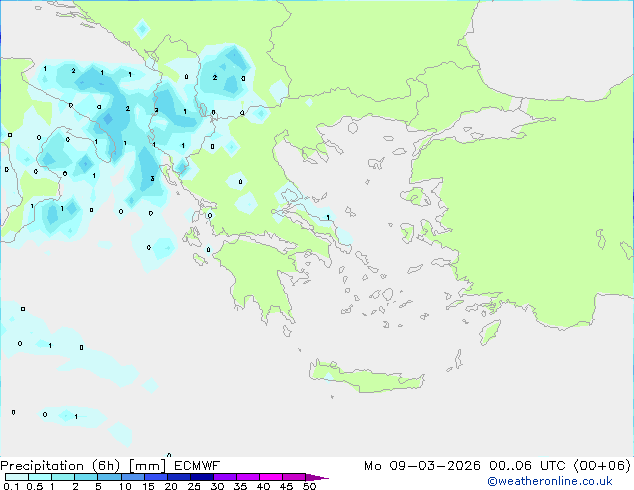Viewport: 634px width, 490px height.
Task: Click the '20' legend scale value
Action: coord(171,486)
